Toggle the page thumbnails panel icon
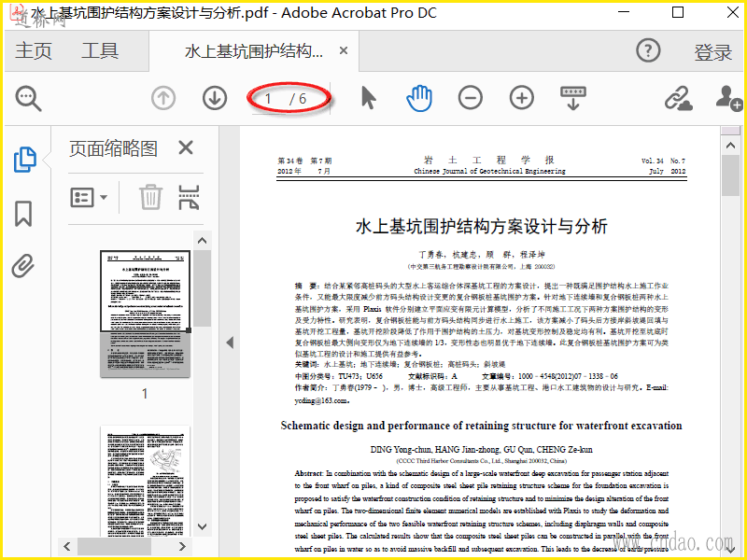This screenshot has height=560, width=747. coord(25,159)
